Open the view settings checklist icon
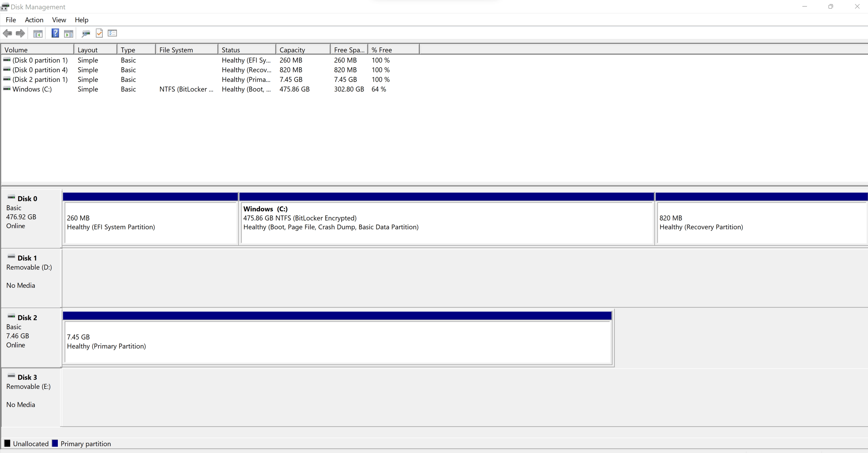 point(112,33)
